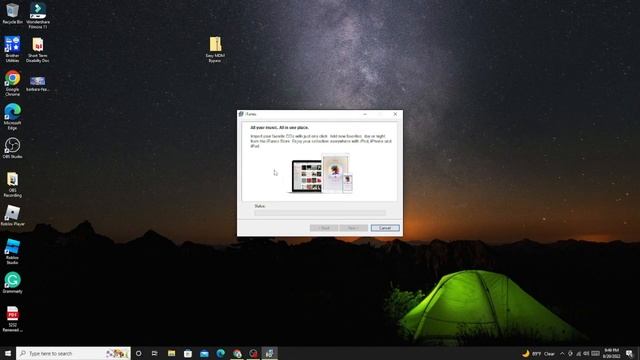Viewport: 640px width, 360px height.
Task: Select the Barbara image file on desktop
Action: 38,84
